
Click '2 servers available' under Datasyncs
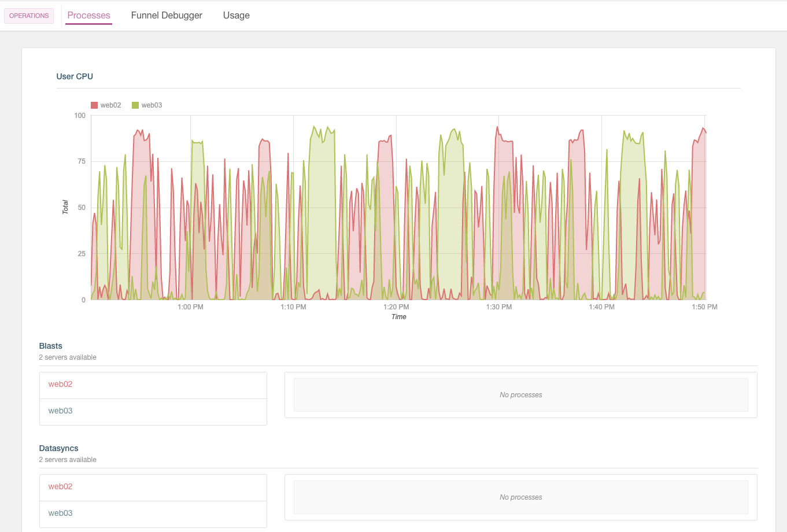point(68,460)
